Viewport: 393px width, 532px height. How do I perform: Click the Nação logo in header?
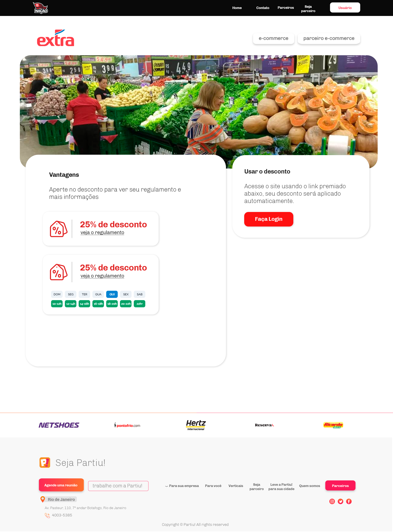41,8
